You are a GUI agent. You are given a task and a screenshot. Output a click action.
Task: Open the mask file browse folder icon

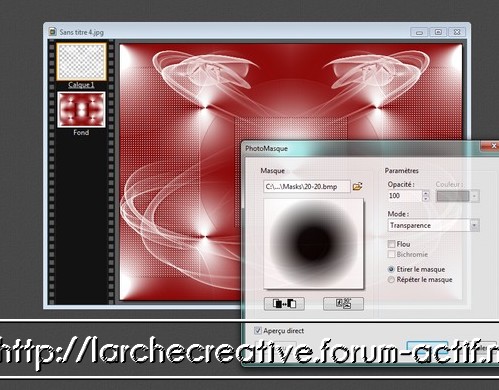[357, 187]
